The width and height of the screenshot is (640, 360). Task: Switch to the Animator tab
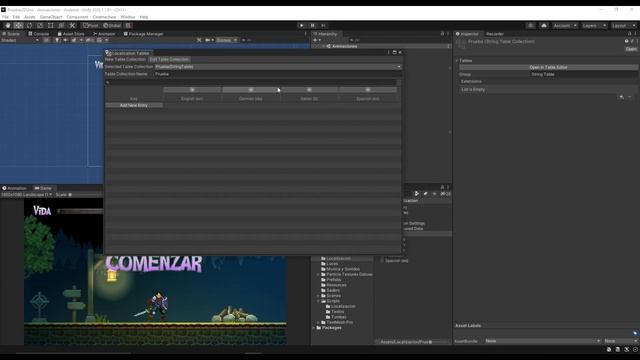pos(104,34)
